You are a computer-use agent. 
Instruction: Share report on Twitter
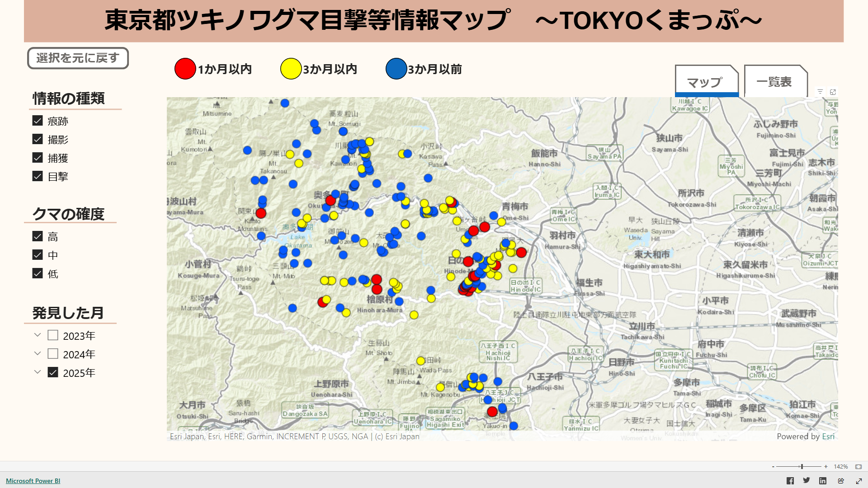coord(806,481)
